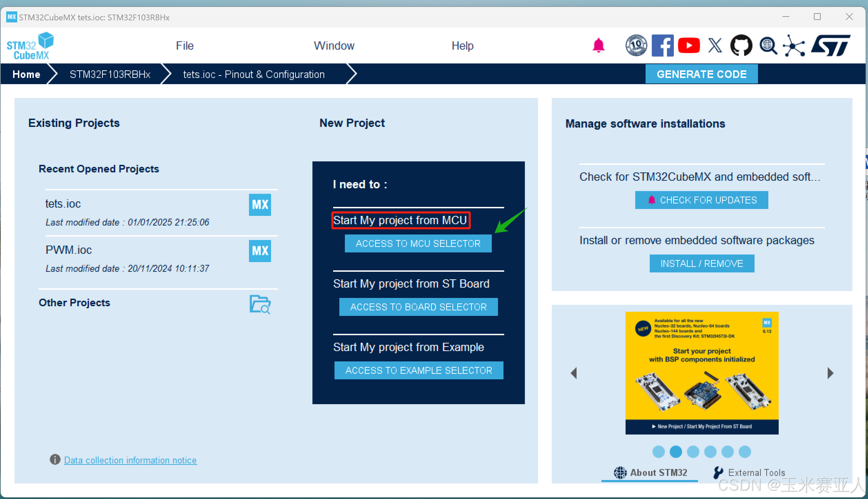Open the YouTube icon link
868x499 pixels.
[x=689, y=46]
